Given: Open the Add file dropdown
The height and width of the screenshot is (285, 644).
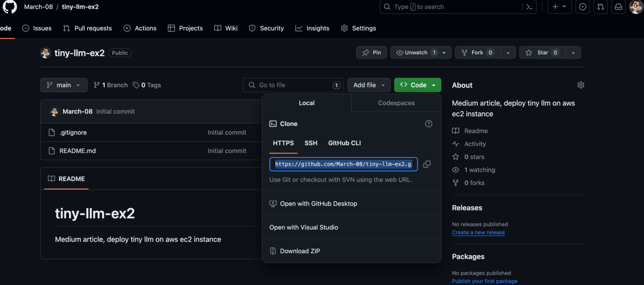Looking at the screenshot, I should click(369, 85).
